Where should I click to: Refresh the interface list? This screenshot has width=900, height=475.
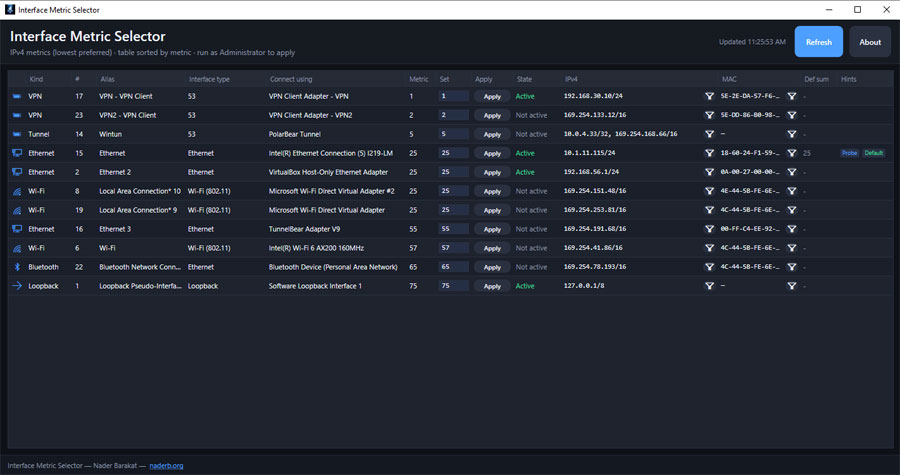pyautogui.click(x=818, y=42)
